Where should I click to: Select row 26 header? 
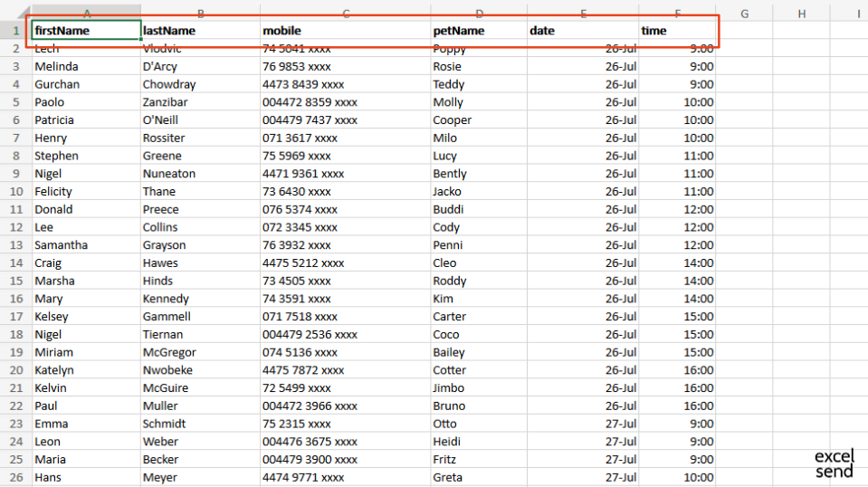tap(16, 477)
